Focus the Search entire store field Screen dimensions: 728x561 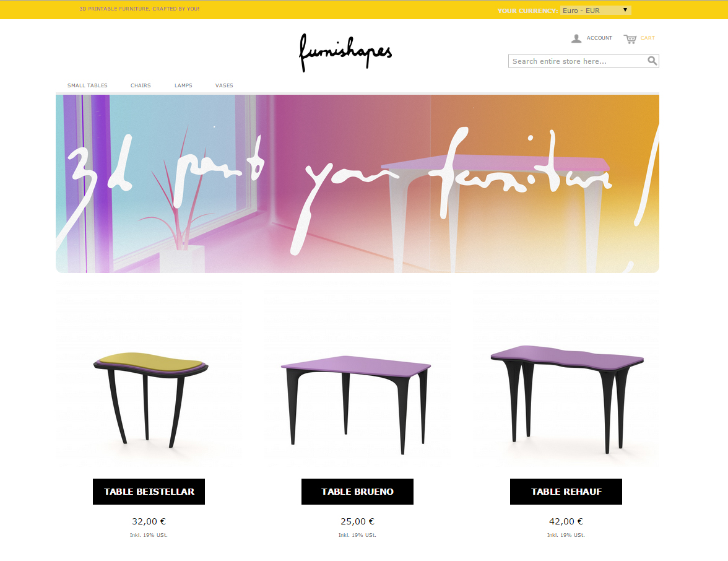578,61
